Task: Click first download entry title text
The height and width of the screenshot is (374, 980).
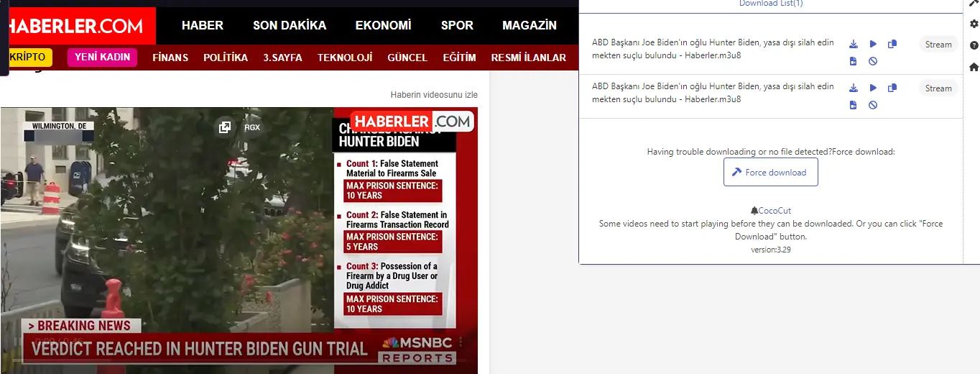Action: click(713, 49)
